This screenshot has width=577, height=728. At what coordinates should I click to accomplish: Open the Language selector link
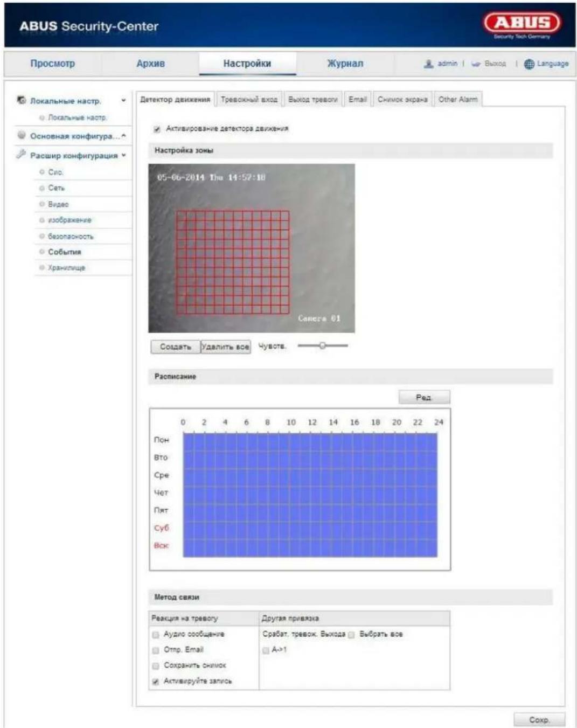coord(553,64)
